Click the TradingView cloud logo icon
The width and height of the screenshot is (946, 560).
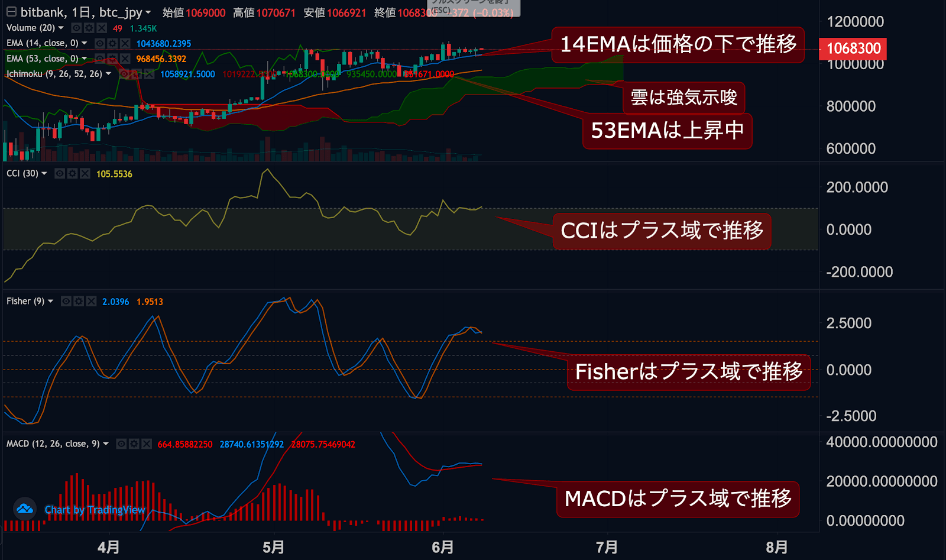pos(25,509)
